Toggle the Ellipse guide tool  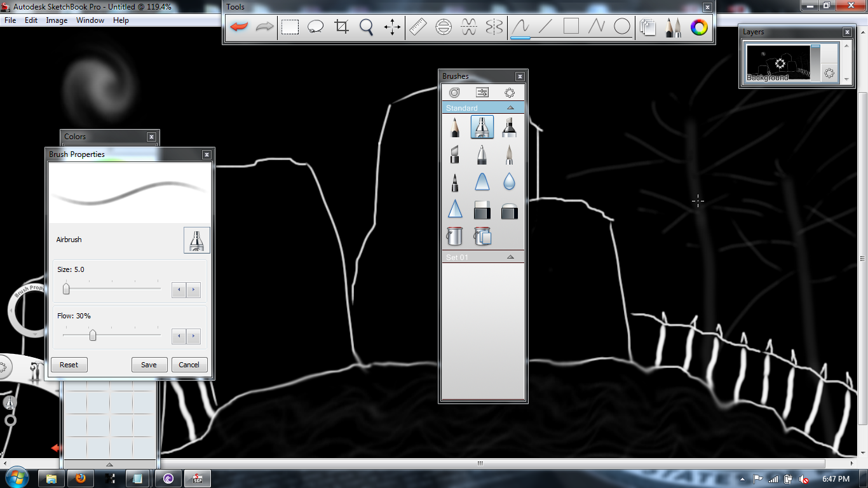(x=444, y=27)
